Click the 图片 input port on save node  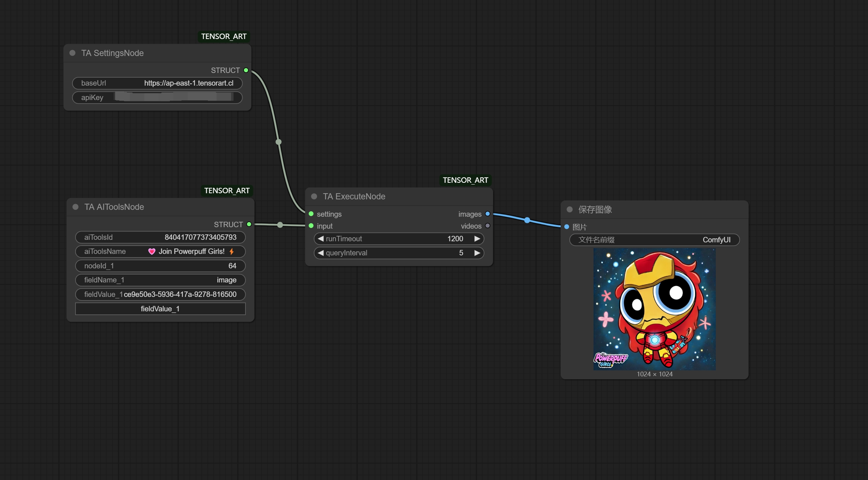[x=567, y=227]
